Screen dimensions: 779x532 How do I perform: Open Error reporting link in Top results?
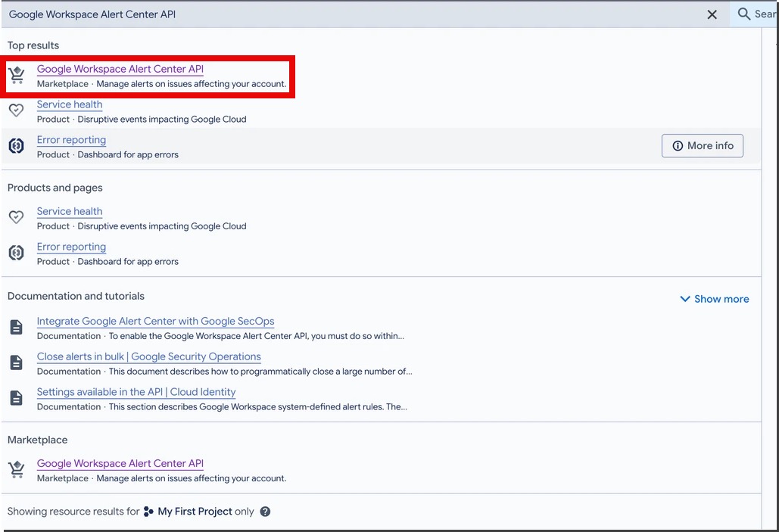71,140
